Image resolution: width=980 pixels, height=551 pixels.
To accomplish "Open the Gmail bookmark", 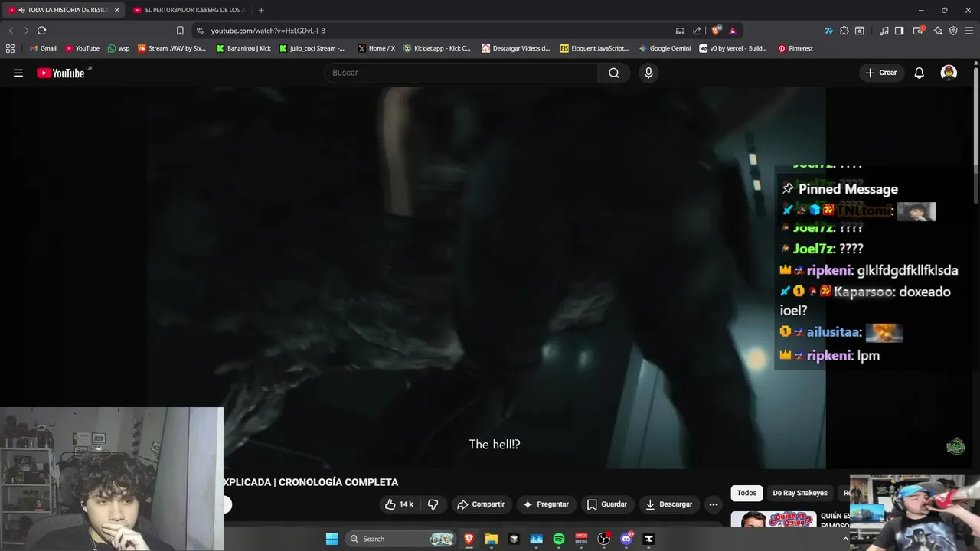I will 43,48.
